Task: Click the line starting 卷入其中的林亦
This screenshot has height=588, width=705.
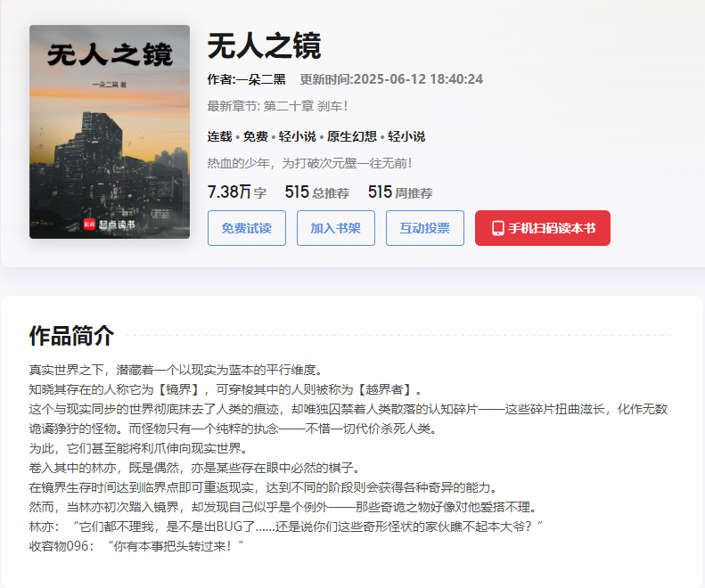Action: (x=194, y=468)
